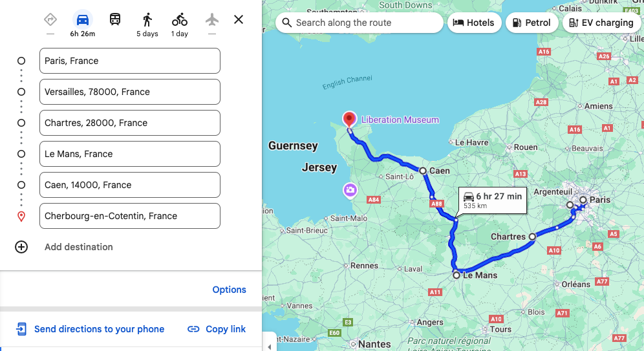
Task: Click the Caen waypoint marker on map
Action: (x=422, y=171)
